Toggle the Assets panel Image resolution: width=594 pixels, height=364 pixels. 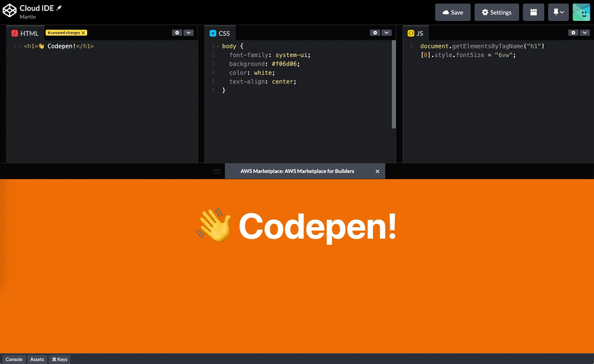point(37,359)
